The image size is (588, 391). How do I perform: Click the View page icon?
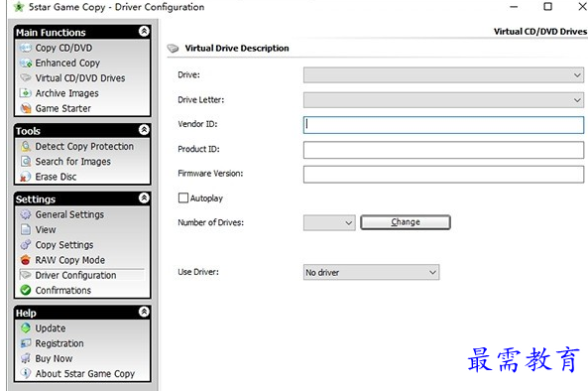coord(26,229)
